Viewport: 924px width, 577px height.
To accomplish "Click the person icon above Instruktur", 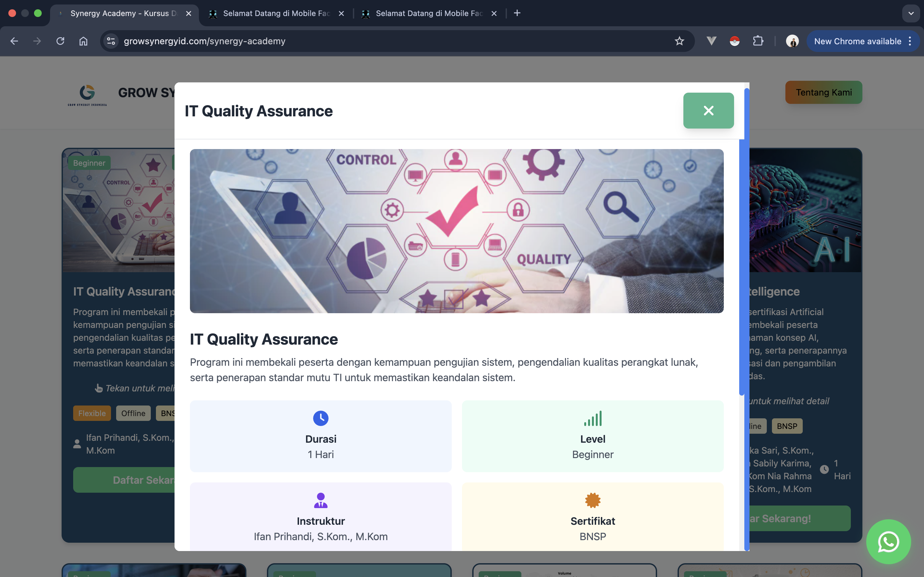I will tap(320, 500).
